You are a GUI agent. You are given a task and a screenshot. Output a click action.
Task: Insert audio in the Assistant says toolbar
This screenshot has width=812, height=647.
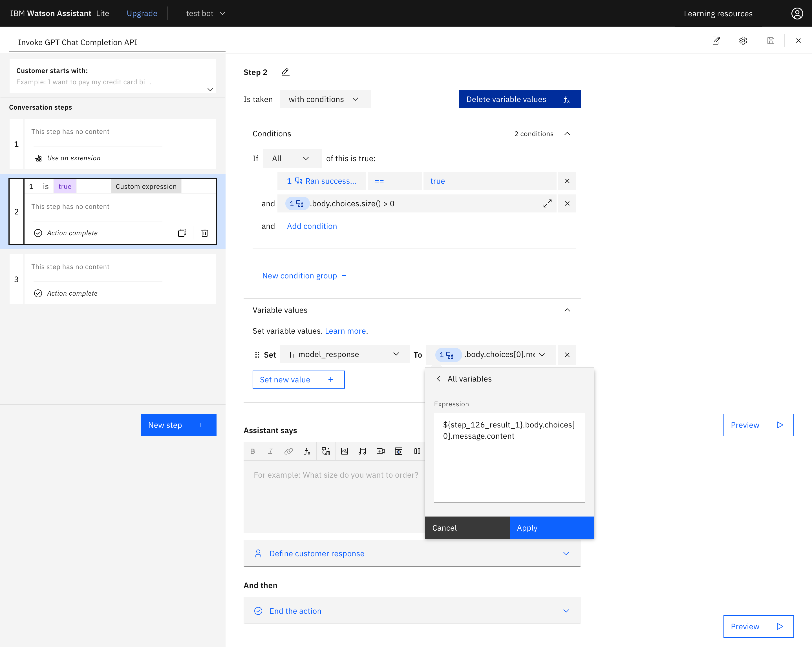pyautogui.click(x=362, y=451)
